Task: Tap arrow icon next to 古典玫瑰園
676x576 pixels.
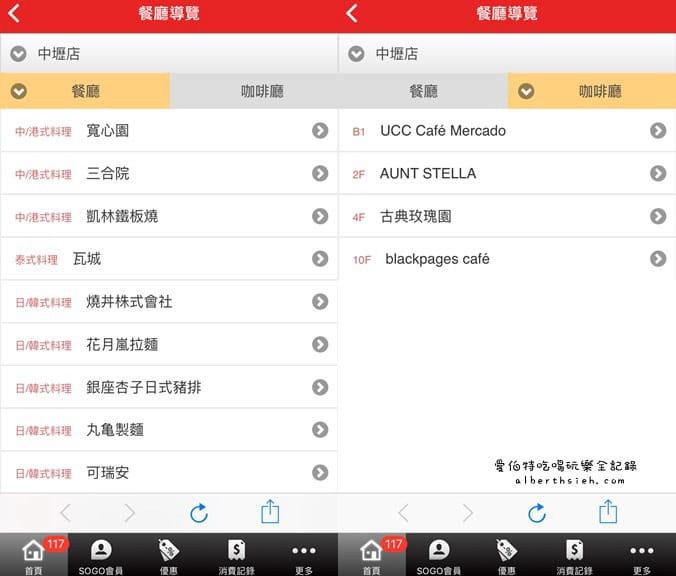Action: (658, 216)
